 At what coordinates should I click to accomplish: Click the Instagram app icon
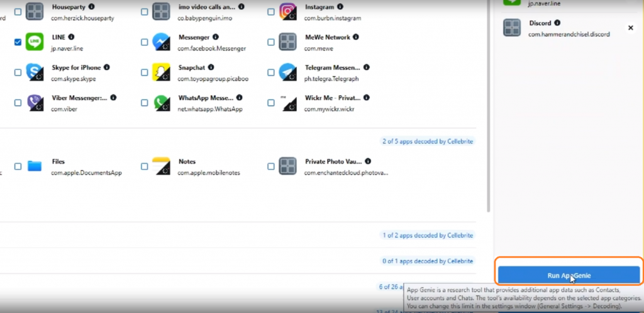point(287,11)
